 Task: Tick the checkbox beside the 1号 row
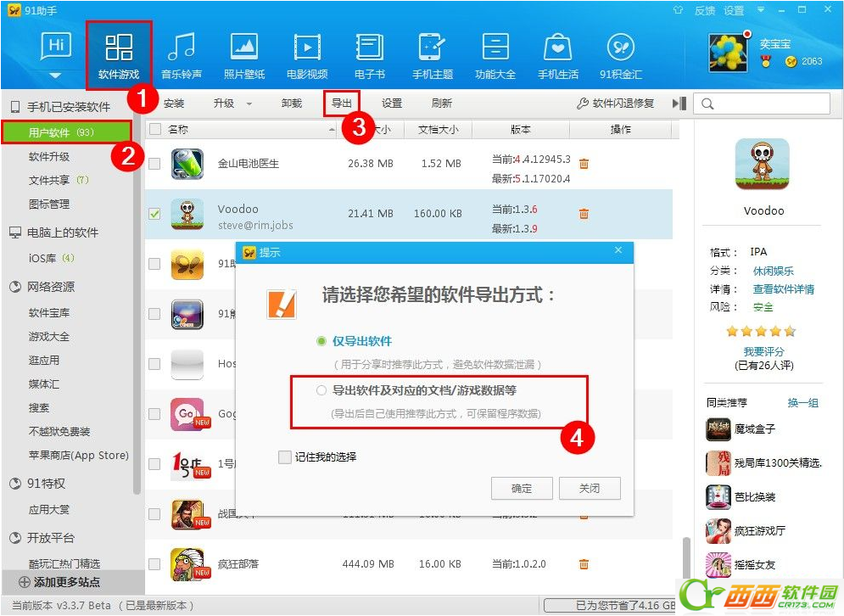click(154, 463)
